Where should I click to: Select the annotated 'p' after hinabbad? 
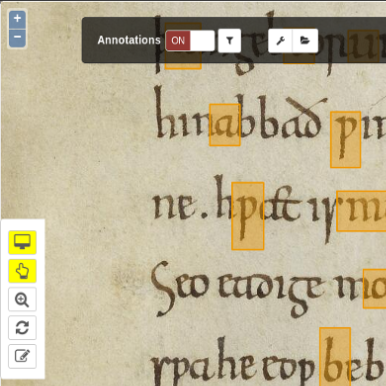click(x=346, y=140)
